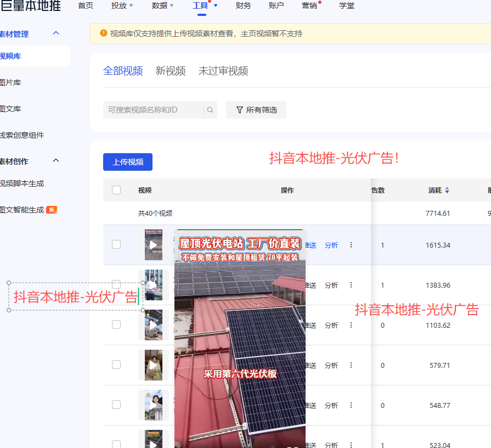Collapse the 素材创作 sidebar section
The height and width of the screenshot is (448, 491).
tap(56, 160)
